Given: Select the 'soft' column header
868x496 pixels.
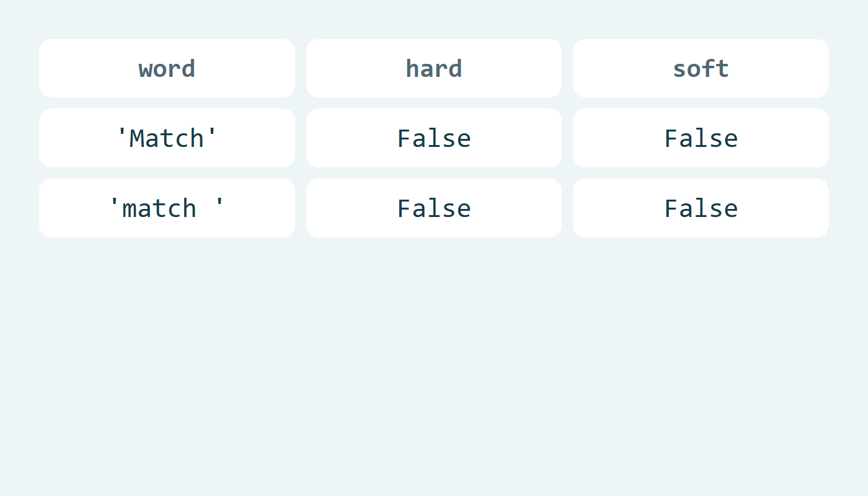Looking at the screenshot, I should (701, 68).
